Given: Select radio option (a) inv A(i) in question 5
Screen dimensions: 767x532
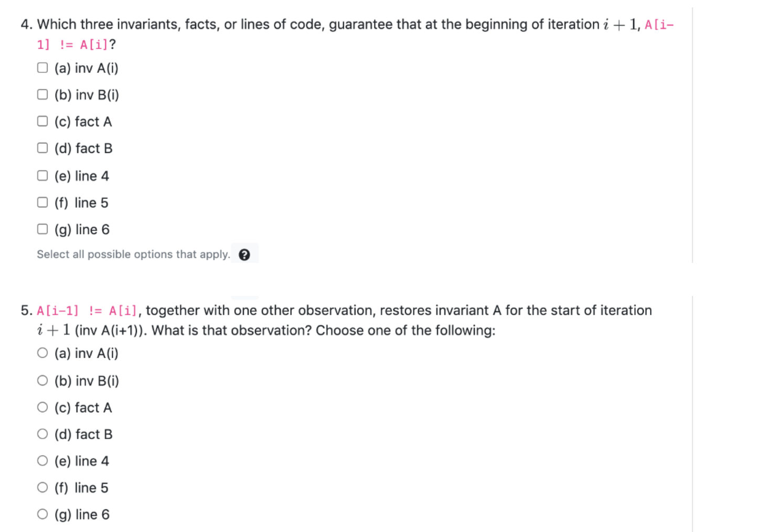Looking at the screenshot, I should point(42,353).
